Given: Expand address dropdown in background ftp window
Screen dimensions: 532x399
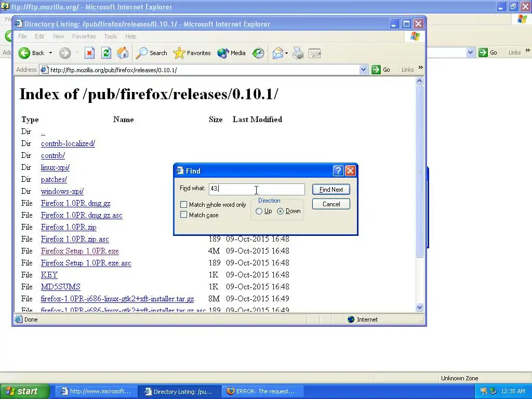Looking at the screenshot, I should (470, 52).
